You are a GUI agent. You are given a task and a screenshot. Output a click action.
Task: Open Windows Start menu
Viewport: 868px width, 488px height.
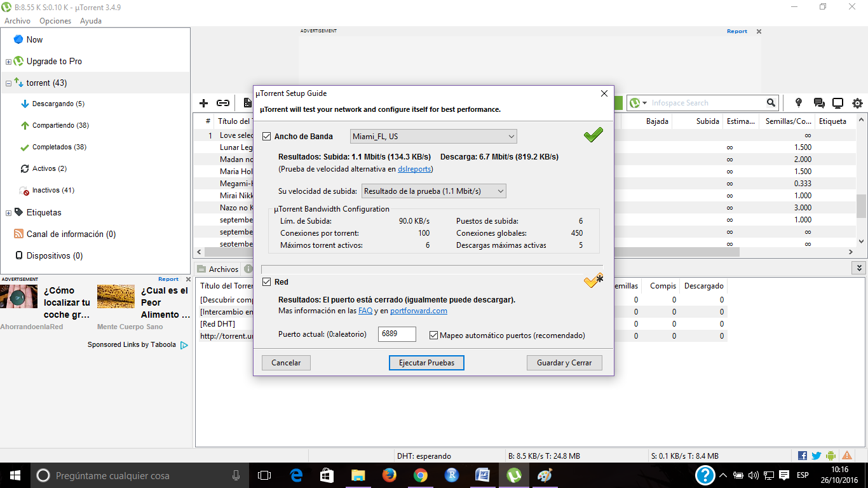click(x=15, y=475)
